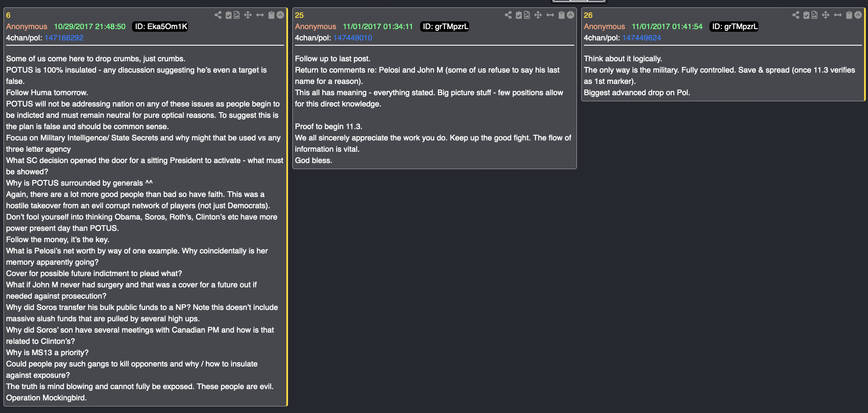Click the horizontal width arrow on post 25

550,15
